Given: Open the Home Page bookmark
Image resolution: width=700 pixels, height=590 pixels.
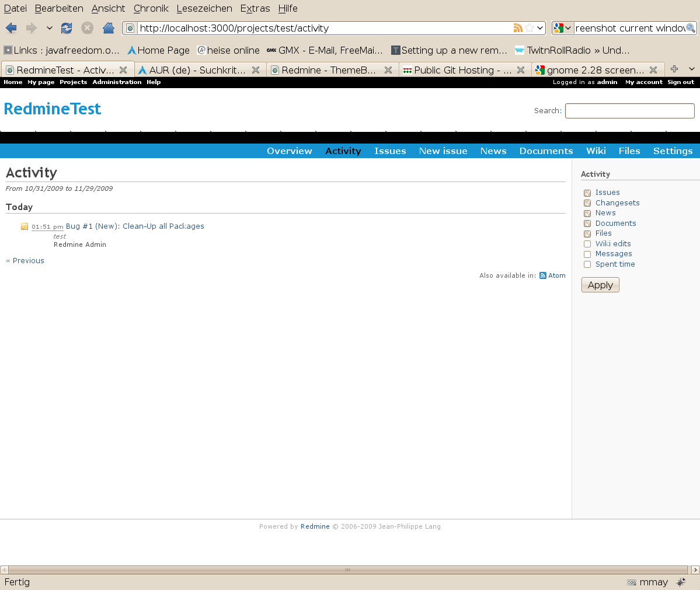Looking at the screenshot, I should 158,50.
